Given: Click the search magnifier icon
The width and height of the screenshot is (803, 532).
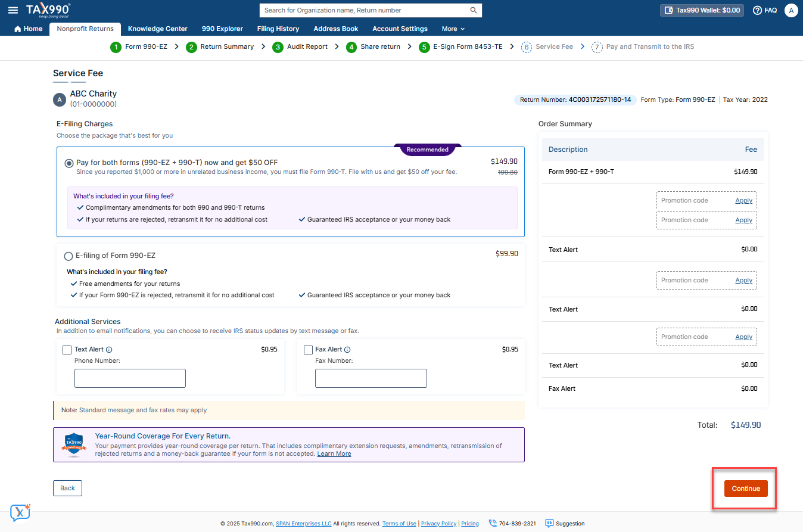Looking at the screenshot, I should pos(474,10).
